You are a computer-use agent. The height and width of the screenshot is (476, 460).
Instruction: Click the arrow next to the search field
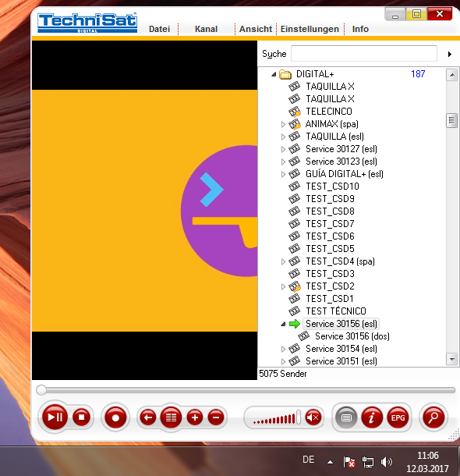[450, 54]
